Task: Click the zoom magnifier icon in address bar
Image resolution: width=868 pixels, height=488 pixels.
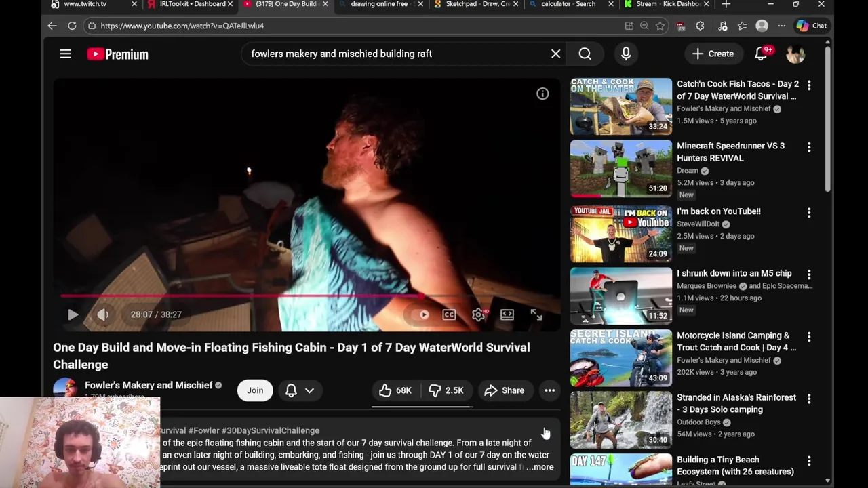Action: pyautogui.click(x=644, y=26)
